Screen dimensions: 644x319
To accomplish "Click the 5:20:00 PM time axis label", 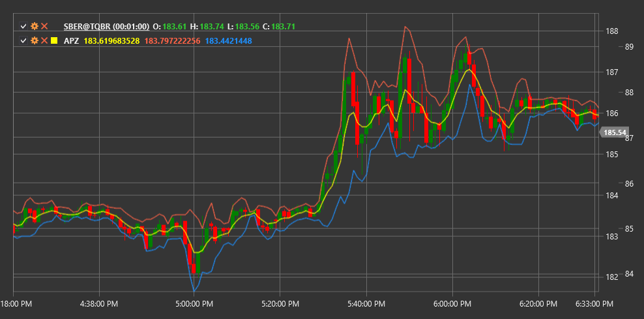I will (x=280, y=304).
